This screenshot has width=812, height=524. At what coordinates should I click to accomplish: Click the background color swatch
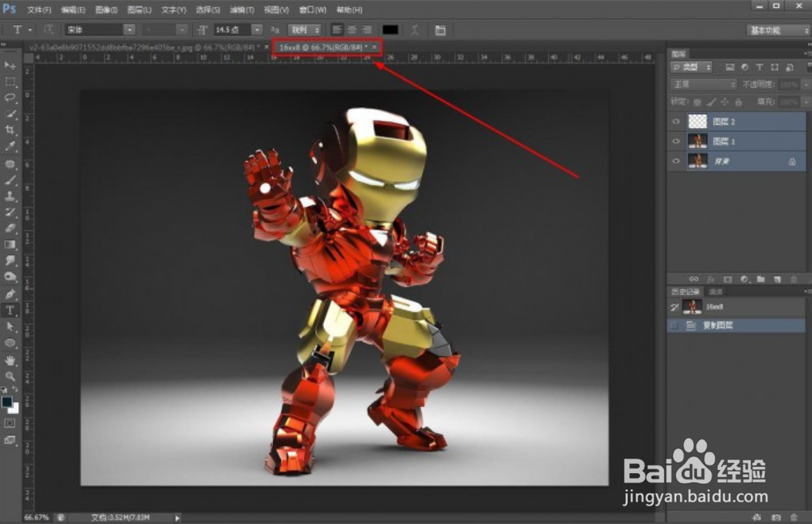(x=15, y=410)
